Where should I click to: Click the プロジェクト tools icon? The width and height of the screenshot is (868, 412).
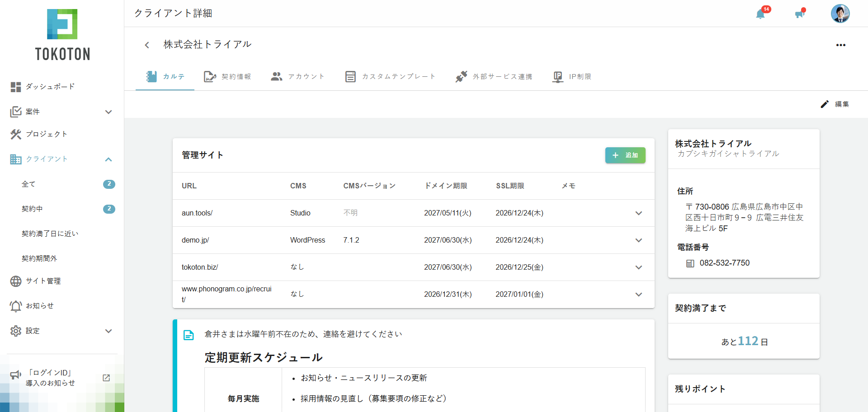click(16, 134)
